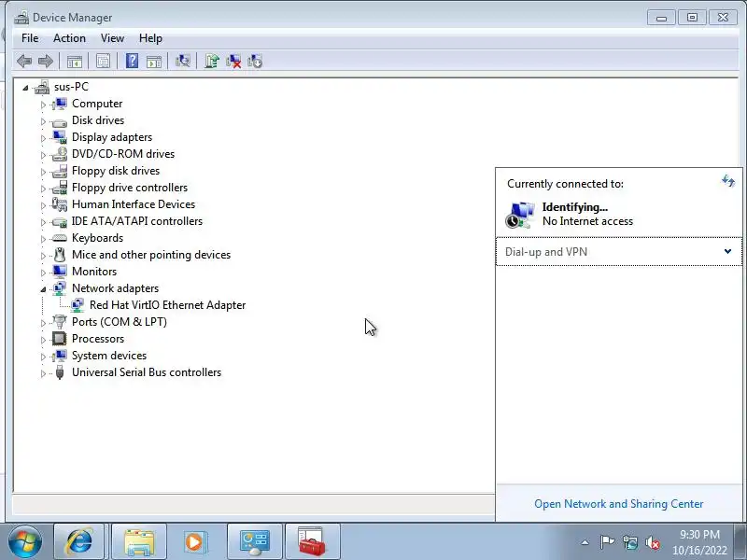Open the Help menu

pyautogui.click(x=150, y=38)
